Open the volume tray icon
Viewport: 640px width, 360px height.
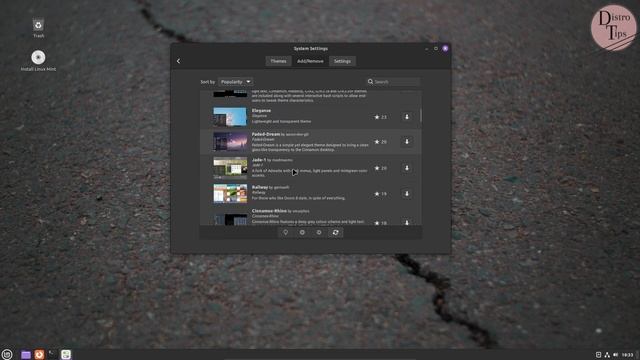point(616,355)
